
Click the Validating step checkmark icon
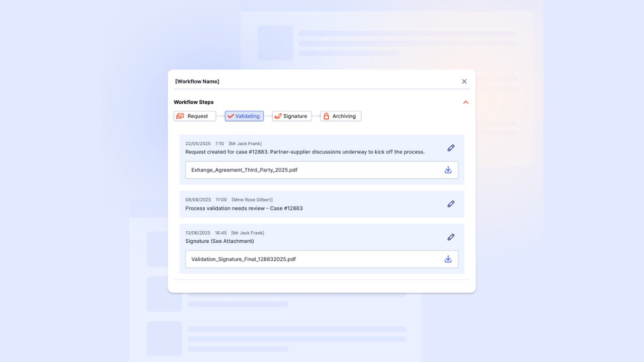pyautogui.click(x=231, y=116)
